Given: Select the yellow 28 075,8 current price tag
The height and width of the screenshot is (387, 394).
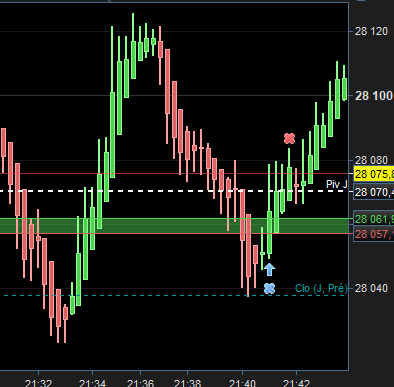Looking at the screenshot, I should 374,174.
